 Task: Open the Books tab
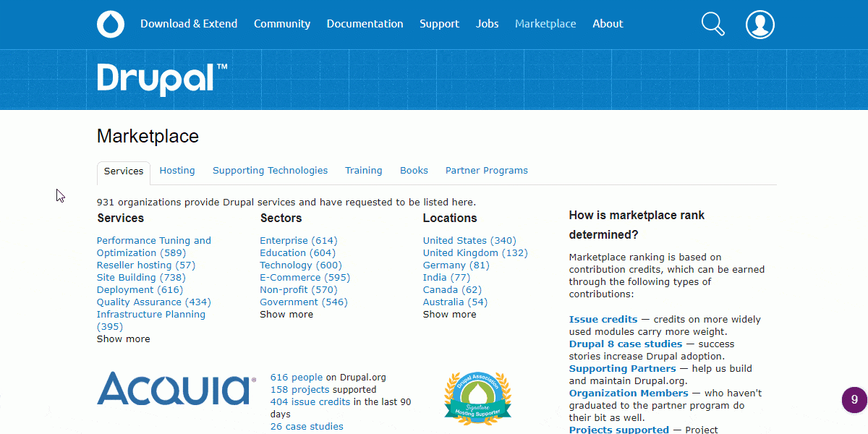(x=414, y=171)
